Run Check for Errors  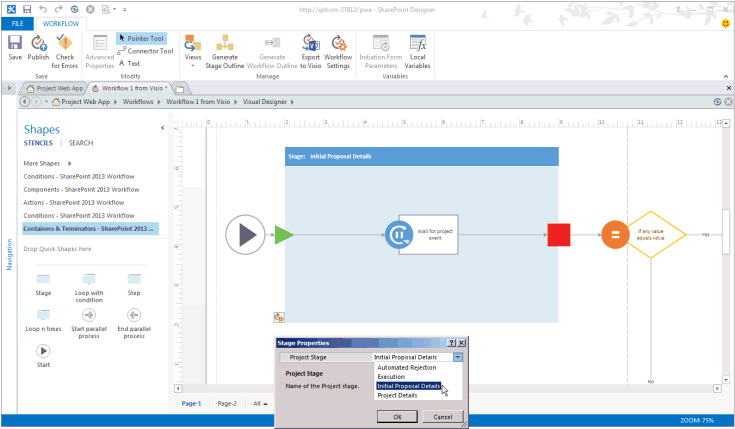tap(65, 52)
